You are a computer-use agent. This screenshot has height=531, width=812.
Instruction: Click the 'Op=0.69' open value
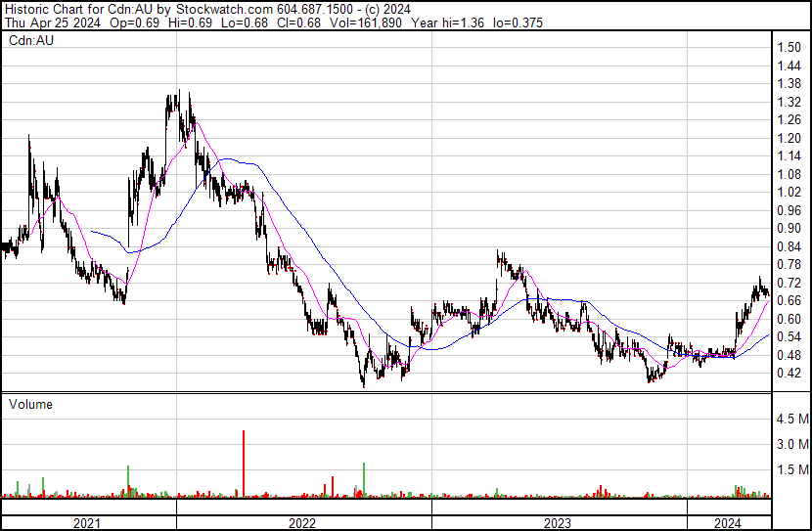coord(135,22)
